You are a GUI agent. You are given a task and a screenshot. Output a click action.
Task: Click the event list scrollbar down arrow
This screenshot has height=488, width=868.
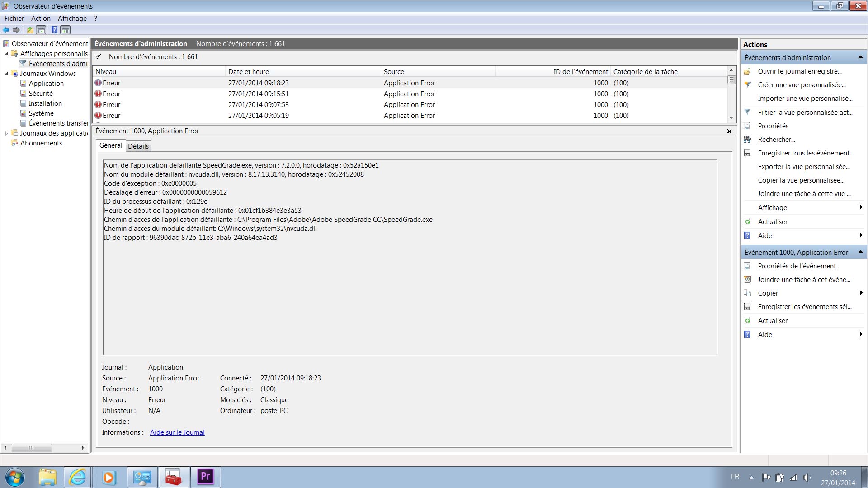click(731, 118)
